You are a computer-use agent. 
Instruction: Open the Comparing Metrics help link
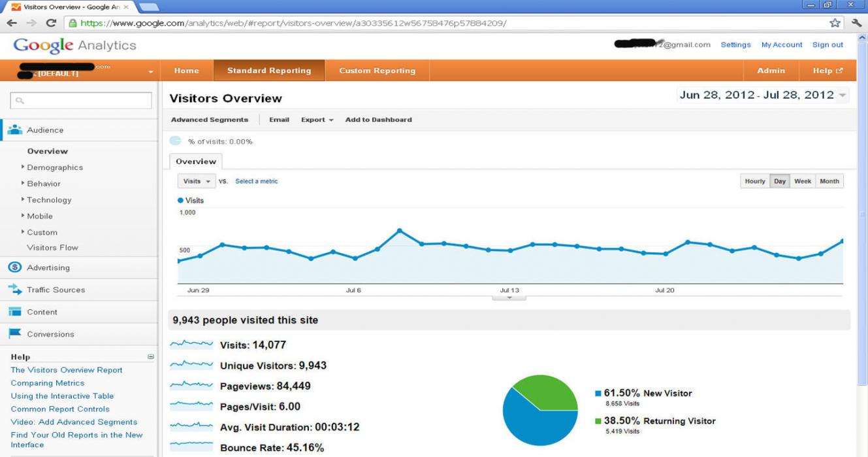[x=48, y=383]
